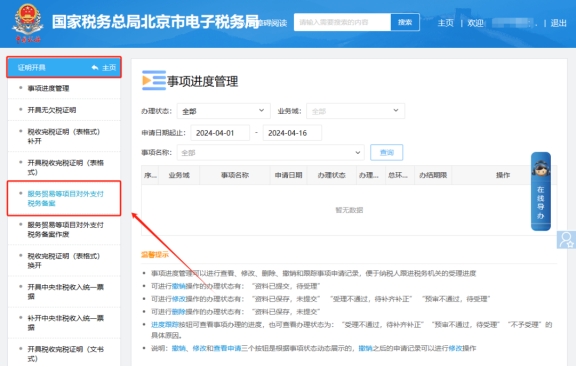Click 主页 in the sidebar header
The height and width of the screenshot is (367, 576).
coord(109,68)
